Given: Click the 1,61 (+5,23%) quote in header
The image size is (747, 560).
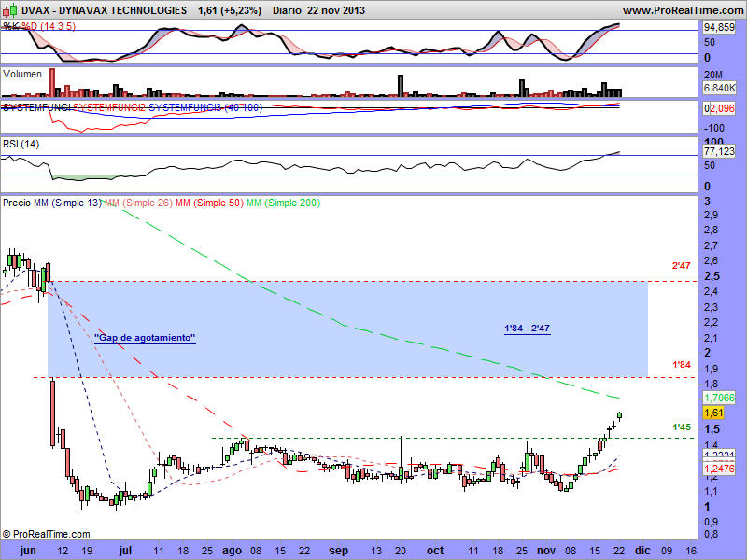Looking at the screenshot, I should click(230, 10).
